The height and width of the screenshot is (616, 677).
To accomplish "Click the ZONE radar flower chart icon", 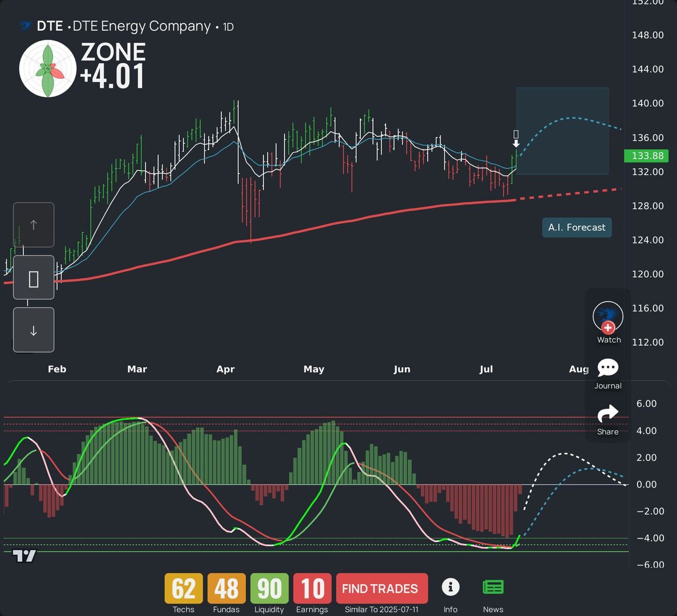I will click(48, 68).
